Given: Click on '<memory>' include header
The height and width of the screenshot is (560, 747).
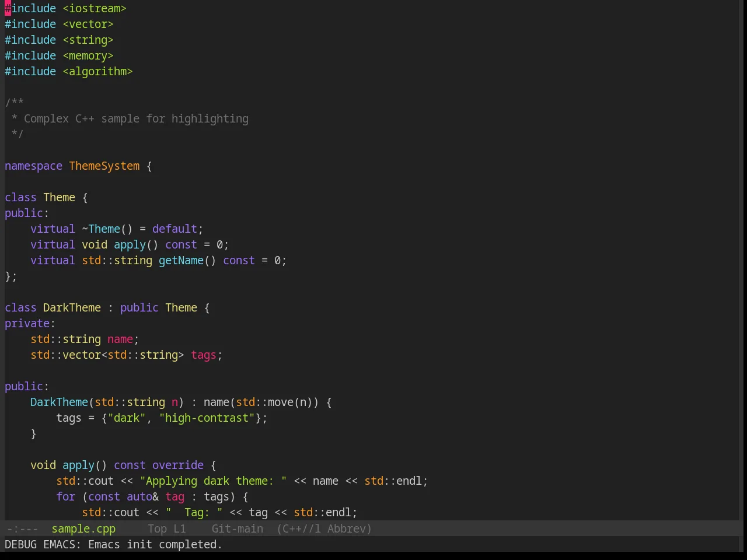Looking at the screenshot, I should click(88, 55).
